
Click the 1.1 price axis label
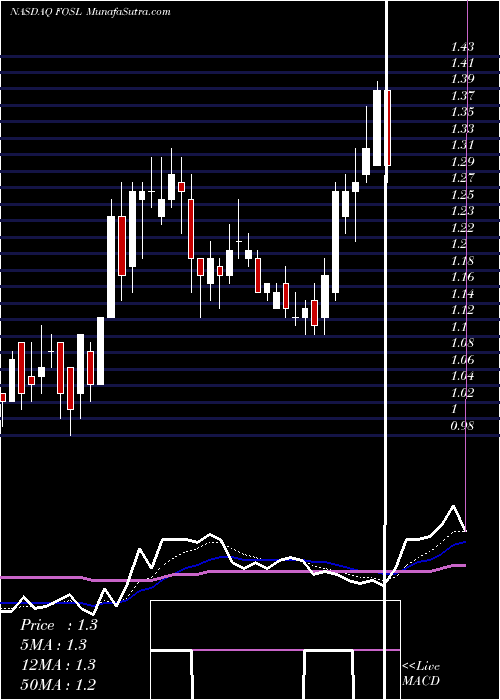[x=459, y=327]
